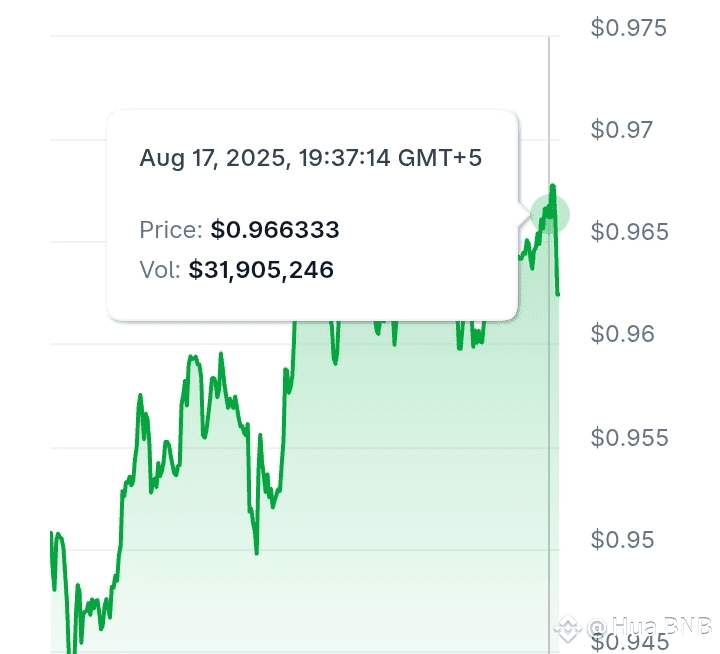Click the highlighted green data point marker

550,214
